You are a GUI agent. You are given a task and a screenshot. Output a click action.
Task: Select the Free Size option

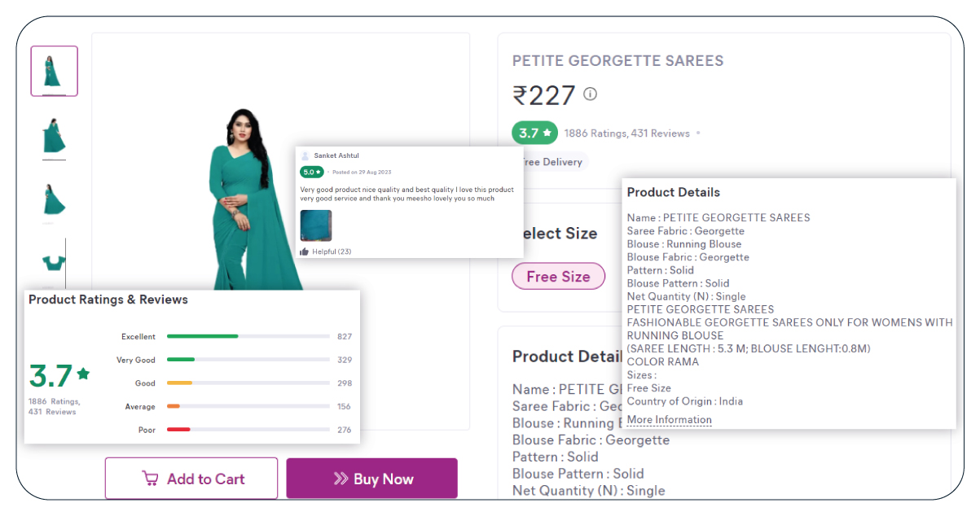(x=558, y=277)
